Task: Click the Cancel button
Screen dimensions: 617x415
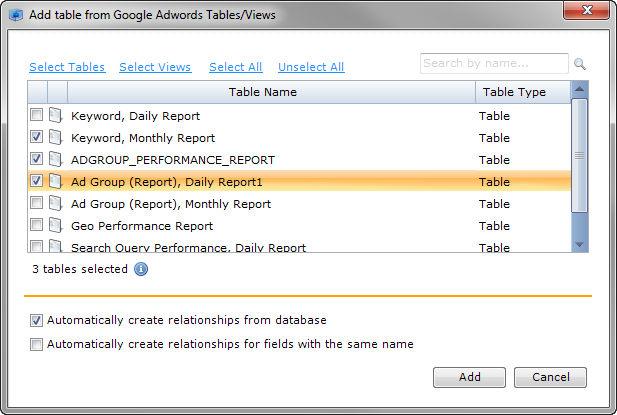Action: click(x=550, y=377)
